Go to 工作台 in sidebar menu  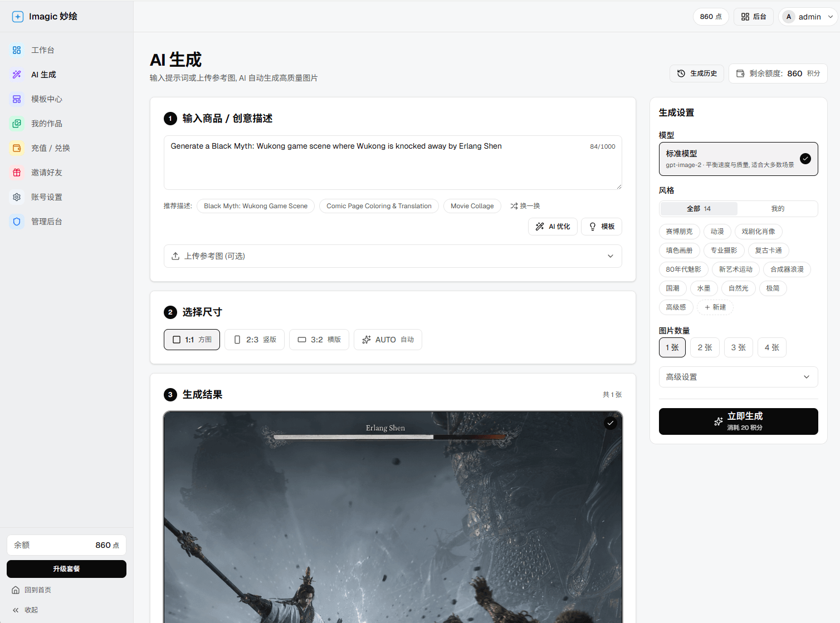pos(67,50)
